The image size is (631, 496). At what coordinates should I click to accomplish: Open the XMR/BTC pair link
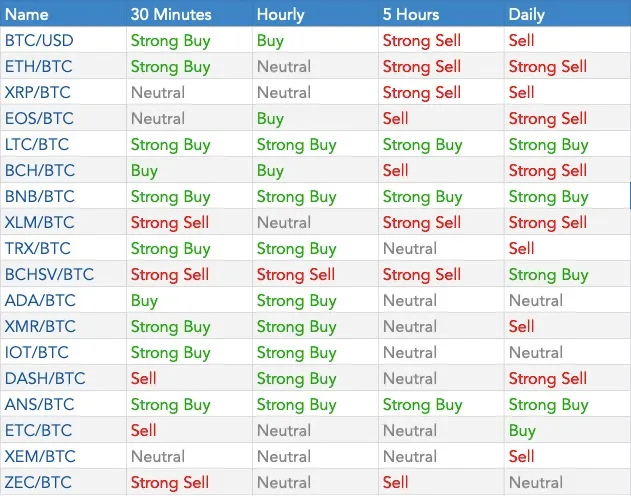pyautogui.click(x=40, y=326)
